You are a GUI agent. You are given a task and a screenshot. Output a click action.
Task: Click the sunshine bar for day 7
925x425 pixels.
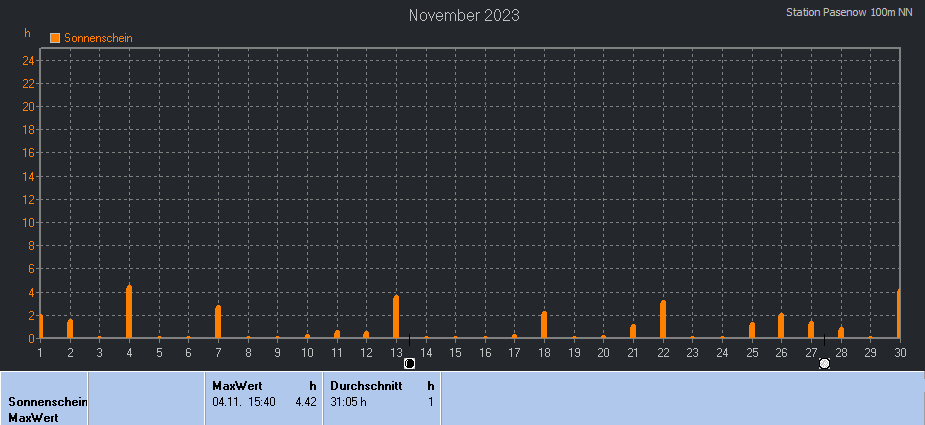(x=218, y=322)
